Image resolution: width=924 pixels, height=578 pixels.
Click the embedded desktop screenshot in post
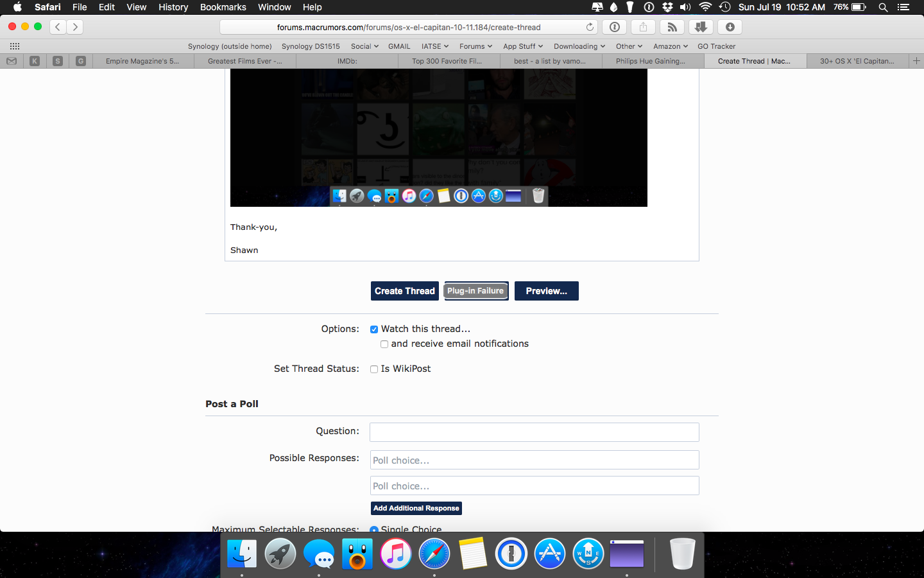pyautogui.click(x=439, y=137)
